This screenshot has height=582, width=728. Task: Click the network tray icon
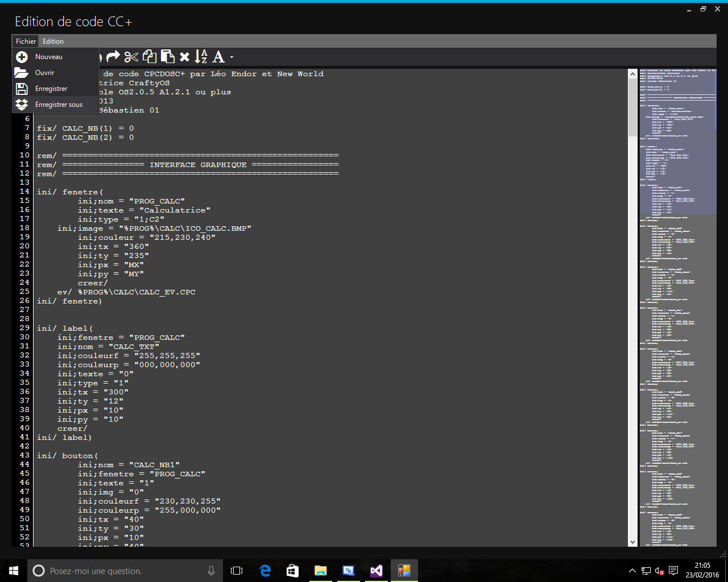(x=646, y=571)
